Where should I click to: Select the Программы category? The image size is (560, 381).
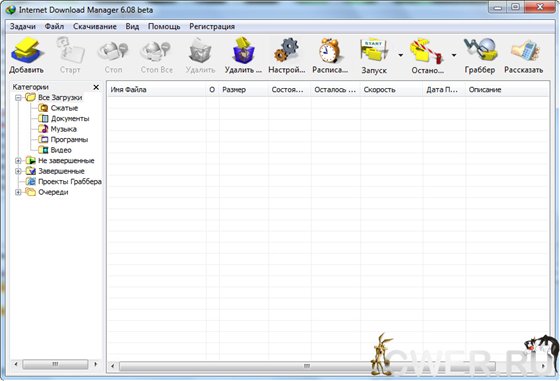click(x=69, y=140)
